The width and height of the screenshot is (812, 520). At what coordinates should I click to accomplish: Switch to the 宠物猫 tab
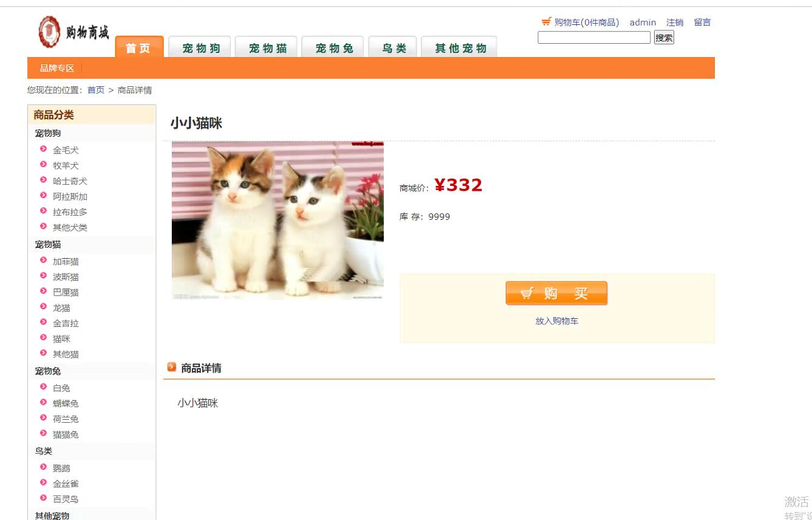point(266,47)
